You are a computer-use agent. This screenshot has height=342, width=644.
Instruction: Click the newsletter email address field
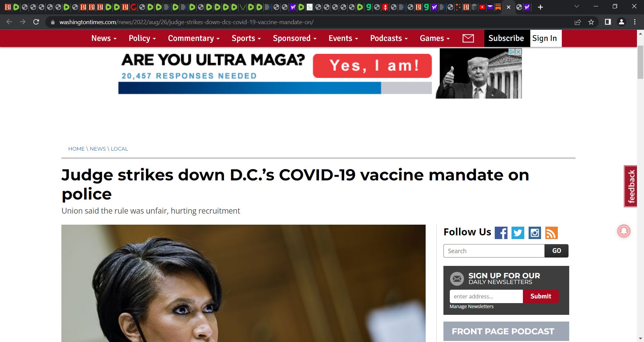[486, 296]
